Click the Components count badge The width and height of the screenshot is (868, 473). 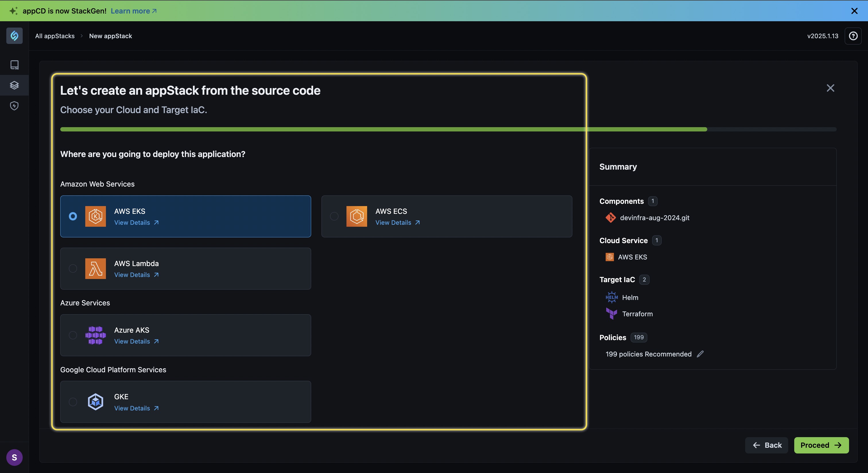pyautogui.click(x=653, y=201)
